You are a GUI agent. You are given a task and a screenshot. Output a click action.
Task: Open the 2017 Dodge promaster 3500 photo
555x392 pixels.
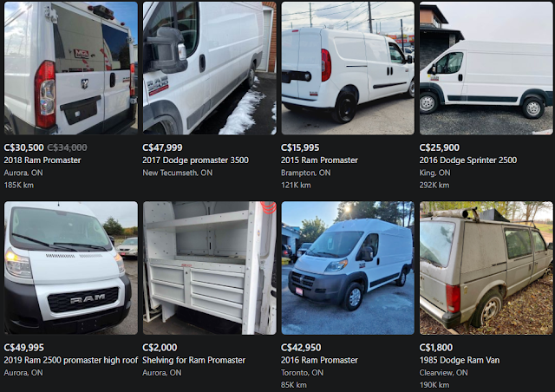tap(210, 68)
